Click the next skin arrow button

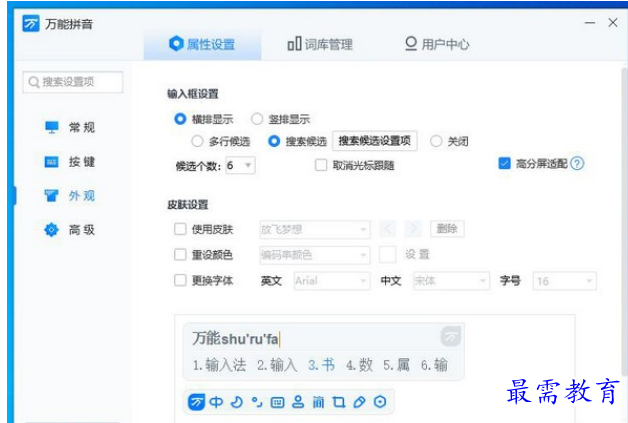(x=413, y=229)
